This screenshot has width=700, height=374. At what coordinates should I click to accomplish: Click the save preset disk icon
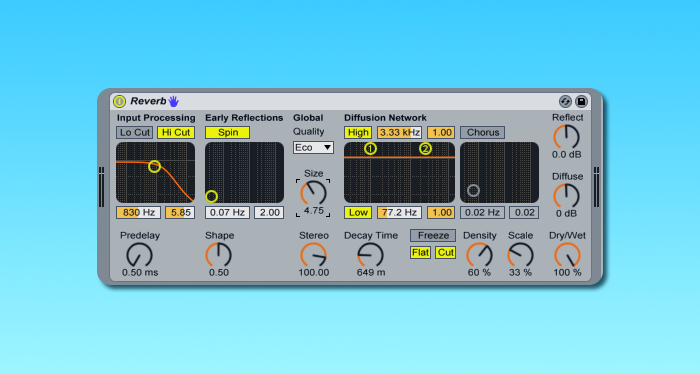tap(581, 101)
